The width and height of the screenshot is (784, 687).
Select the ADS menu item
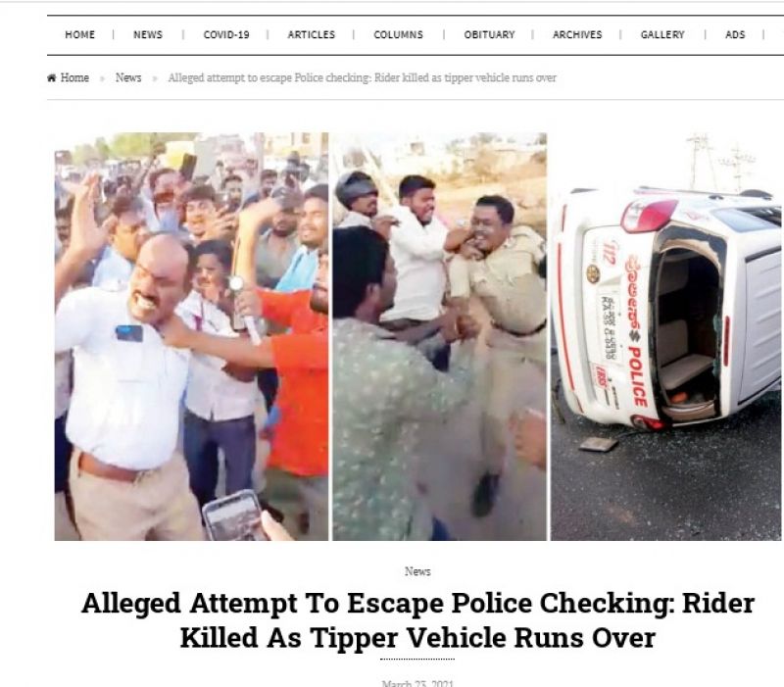735,34
